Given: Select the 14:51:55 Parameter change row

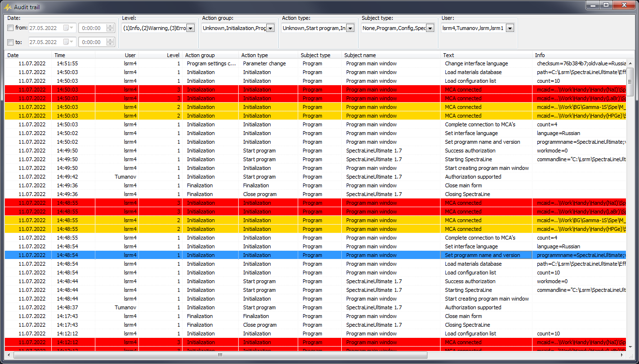Looking at the screenshot, I should click(x=264, y=63).
